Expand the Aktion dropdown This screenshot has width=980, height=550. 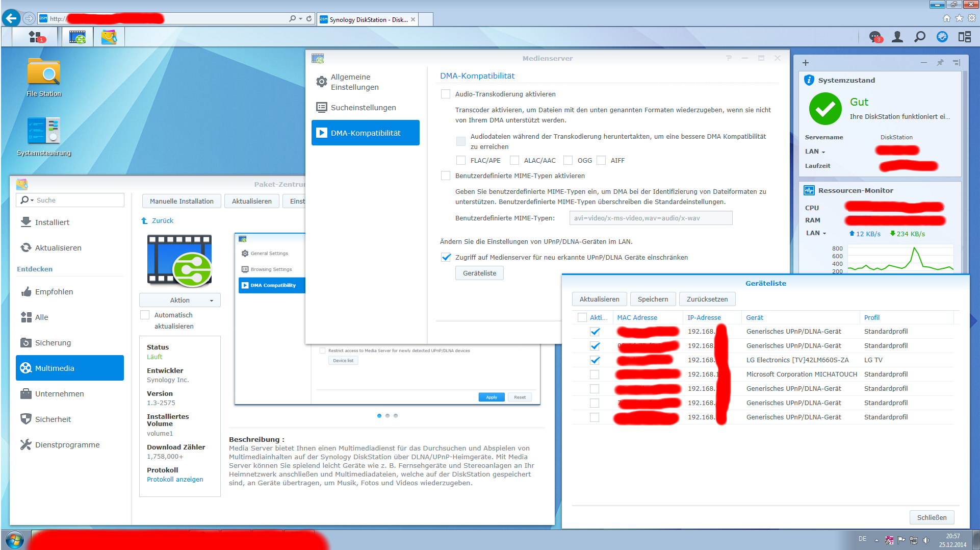[180, 301]
